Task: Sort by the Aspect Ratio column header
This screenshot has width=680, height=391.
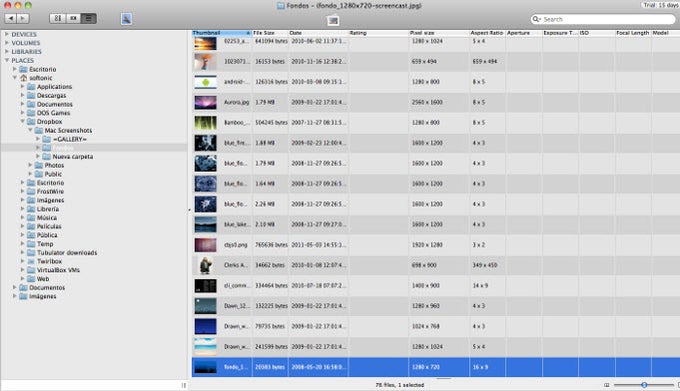Action: pos(487,33)
